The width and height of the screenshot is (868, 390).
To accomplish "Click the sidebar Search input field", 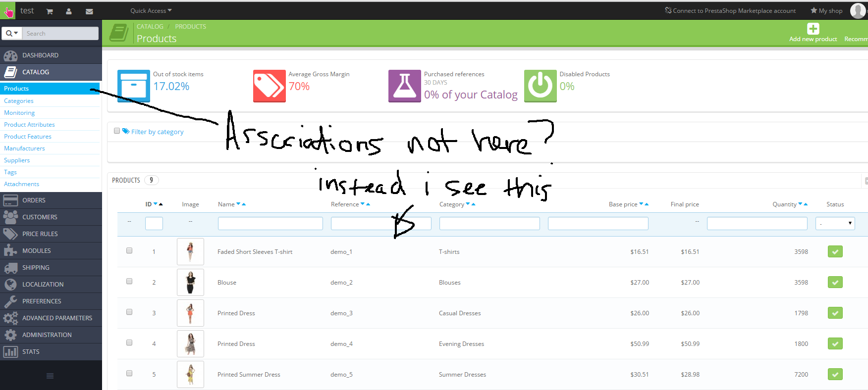I will coord(61,33).
